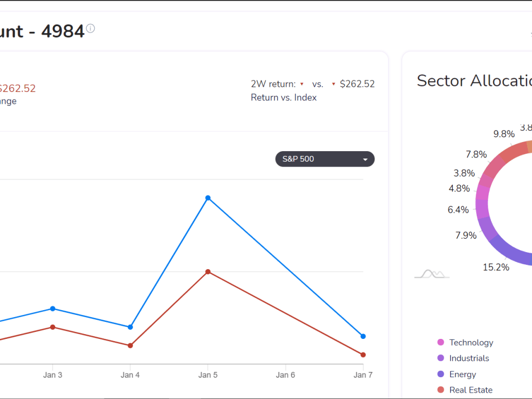The image size is (532, 399).
Task: Click the 9.8% donut chart segment
Action: 513,151
